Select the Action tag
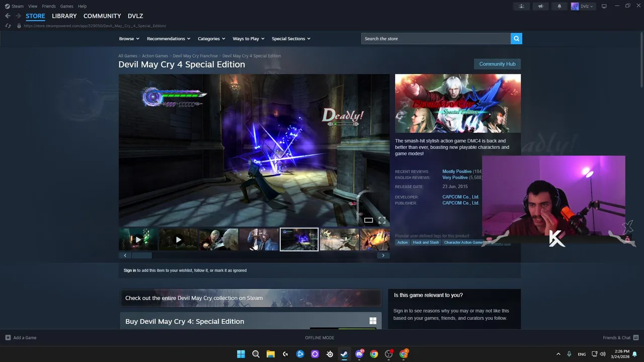Viewport: 644px width, 362px height. [x=403, y=242]
